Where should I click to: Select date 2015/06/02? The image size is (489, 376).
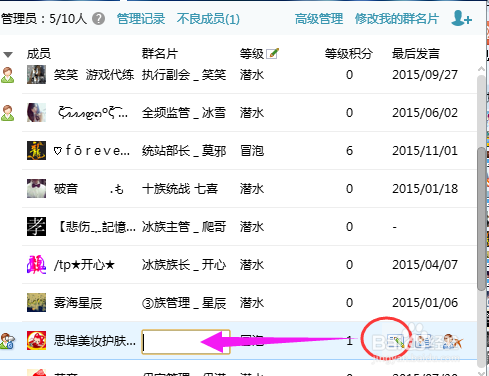pyautogui.click(x=425, y=113)
